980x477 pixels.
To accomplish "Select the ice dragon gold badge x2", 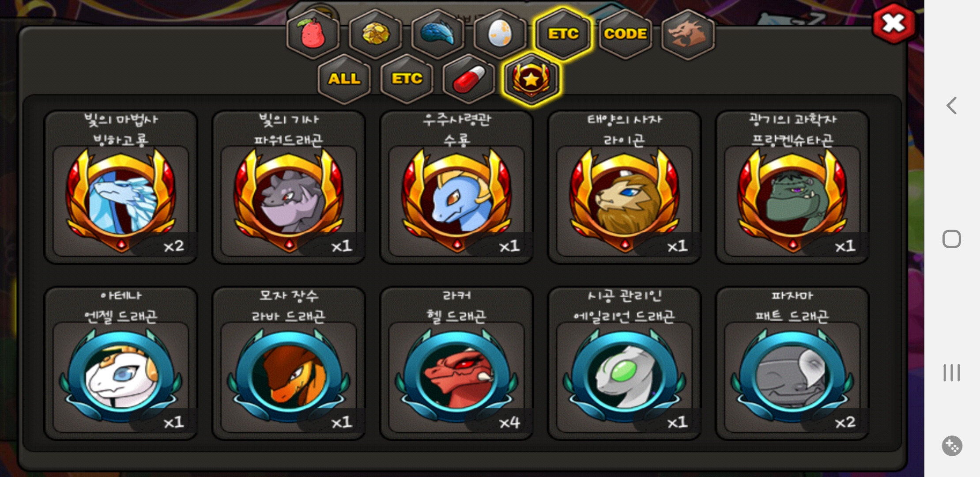I will tap(121, 187).
